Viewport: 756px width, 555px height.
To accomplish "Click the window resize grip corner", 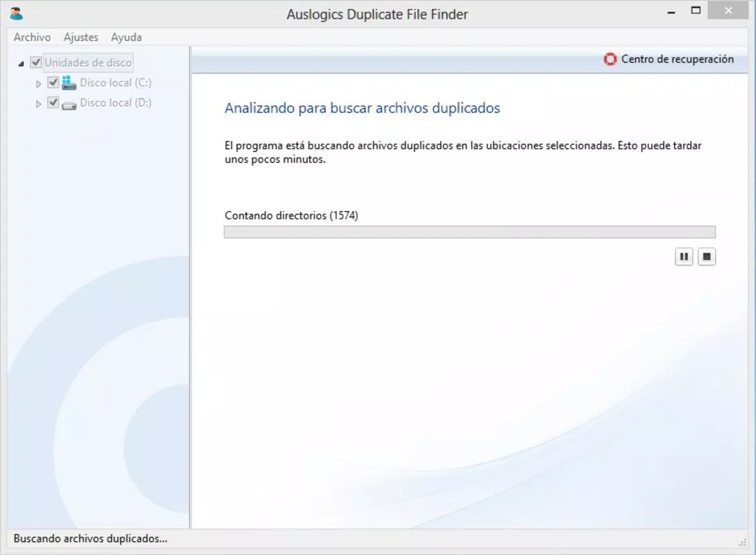I will click(743, 543).
